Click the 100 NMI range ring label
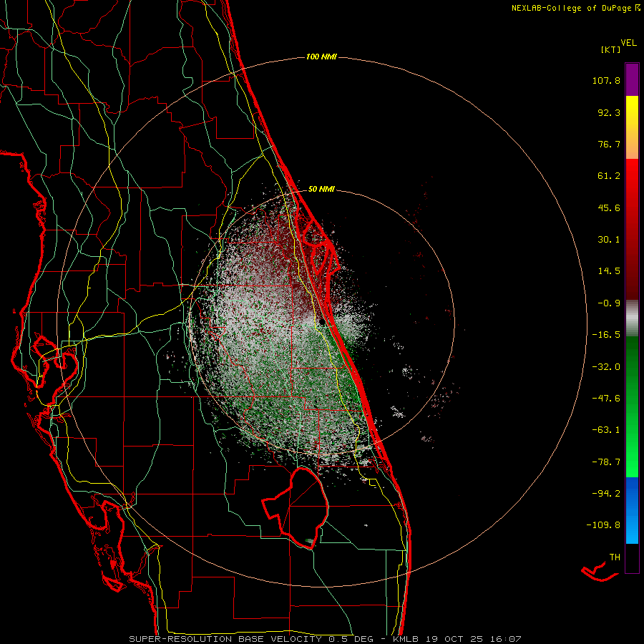644x644 pixels. [x=321, y=57]
